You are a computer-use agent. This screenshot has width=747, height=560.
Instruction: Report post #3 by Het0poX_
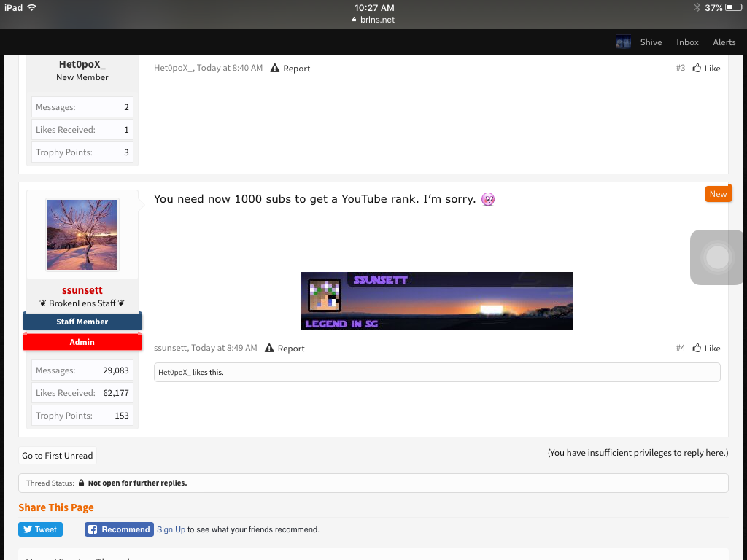click(296, 69)
